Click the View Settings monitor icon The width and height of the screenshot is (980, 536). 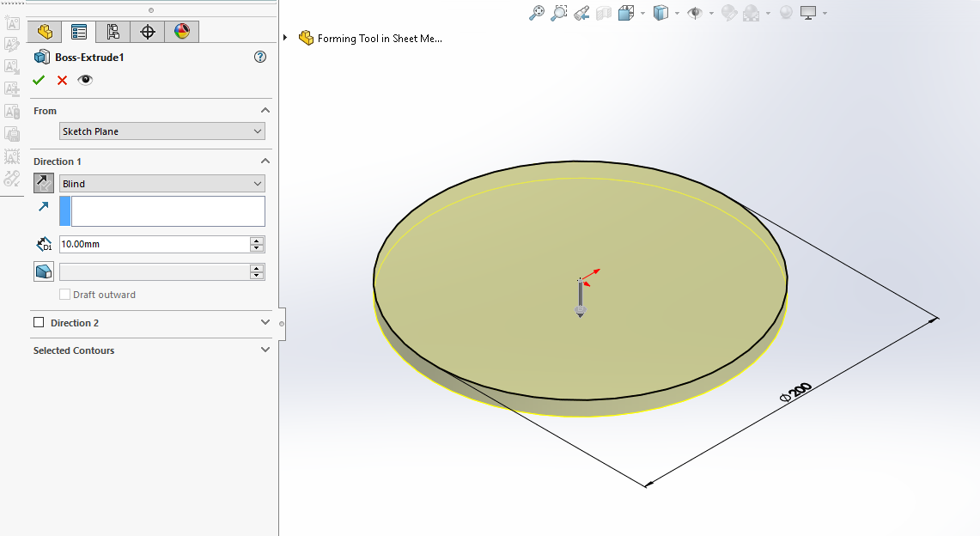click(x=807, y=13)
